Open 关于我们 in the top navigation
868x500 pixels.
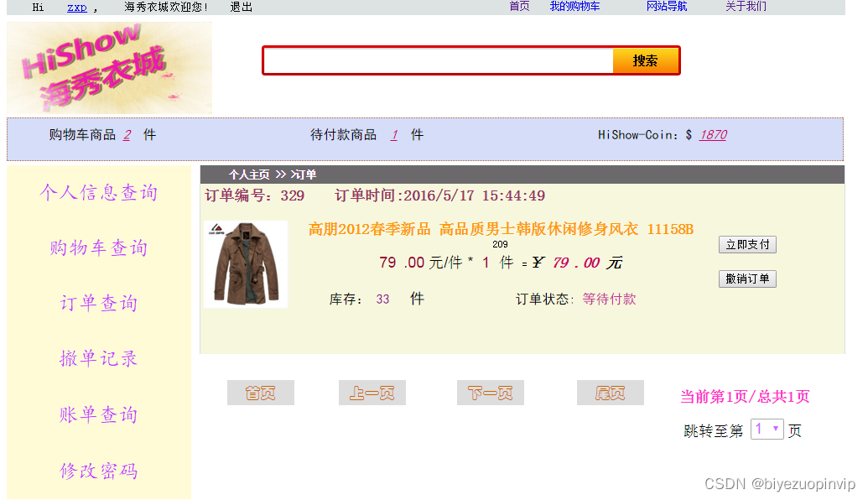[746, 6]
